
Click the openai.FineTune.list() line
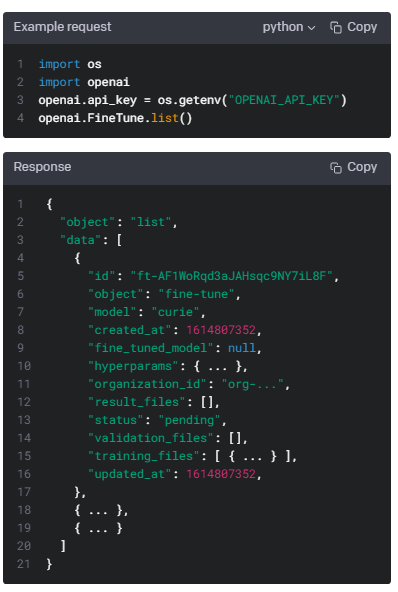tap(115, 118)
